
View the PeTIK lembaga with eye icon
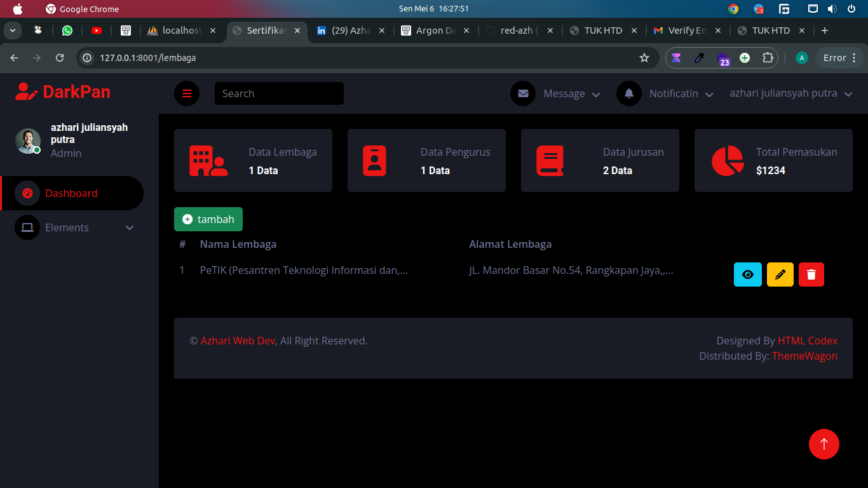pos(748,274)
